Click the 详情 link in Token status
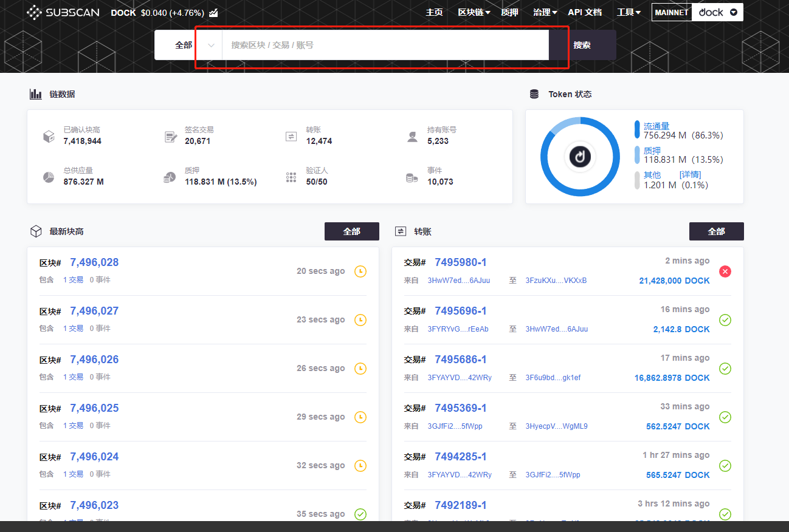The image size is (789, 532). 690,174
